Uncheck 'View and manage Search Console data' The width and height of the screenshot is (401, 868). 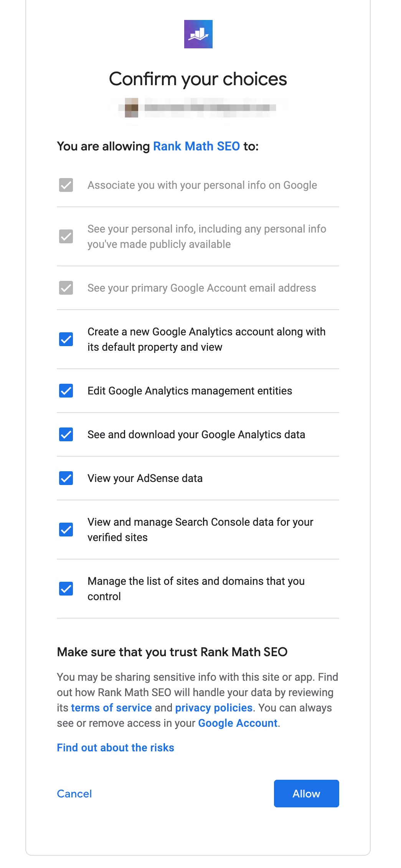[x=66, y=530]
